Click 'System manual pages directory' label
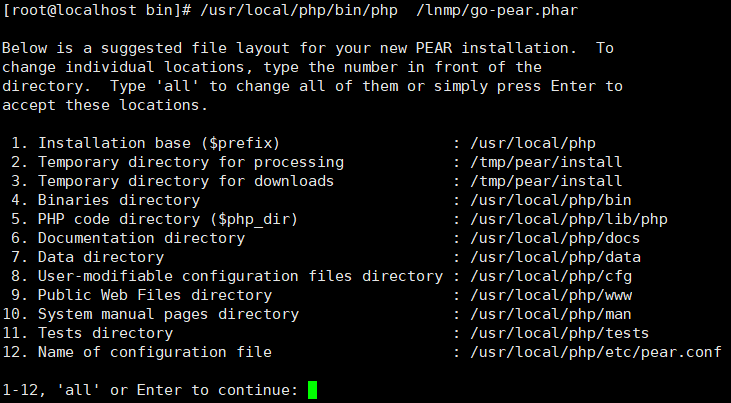 168,314
